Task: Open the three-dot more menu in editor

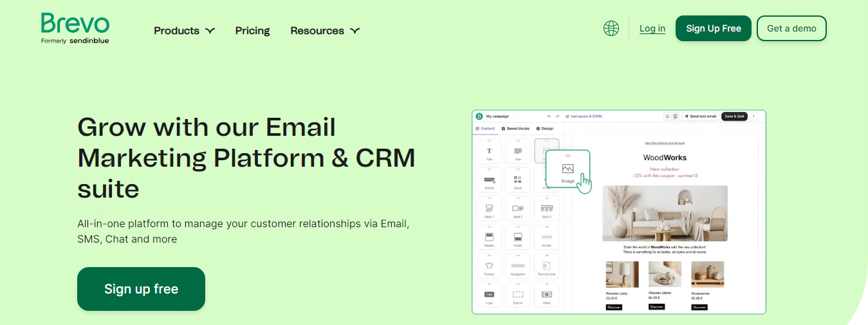Action: [x=754, y=116]
